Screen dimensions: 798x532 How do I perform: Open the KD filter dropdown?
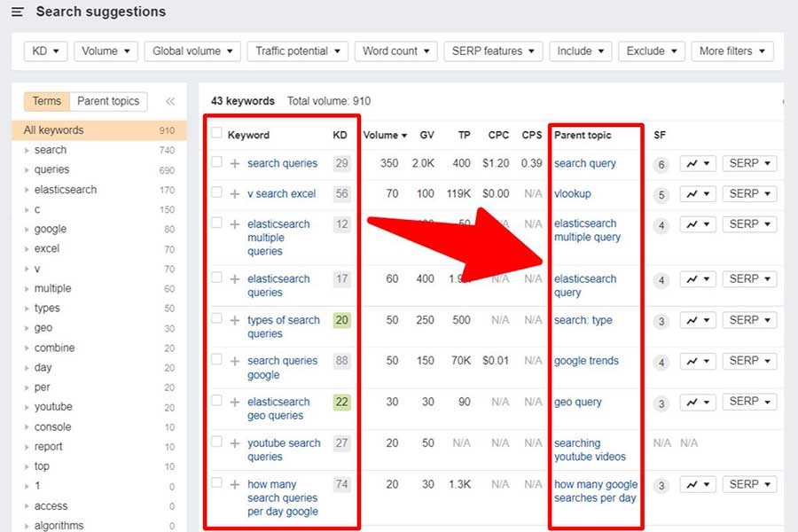tap(44, 51)
